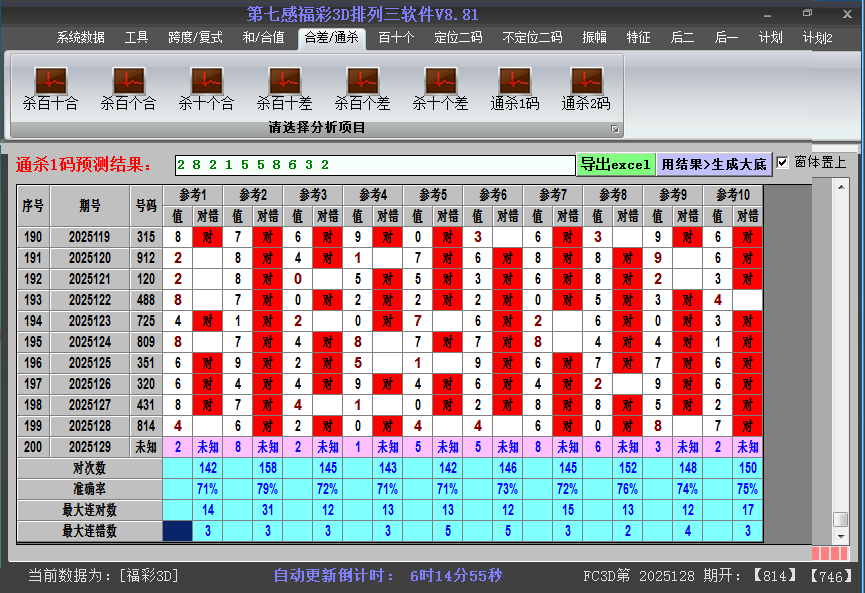Open the 工具 menu tab
The image size is (865, 593).
pos(136,38)
